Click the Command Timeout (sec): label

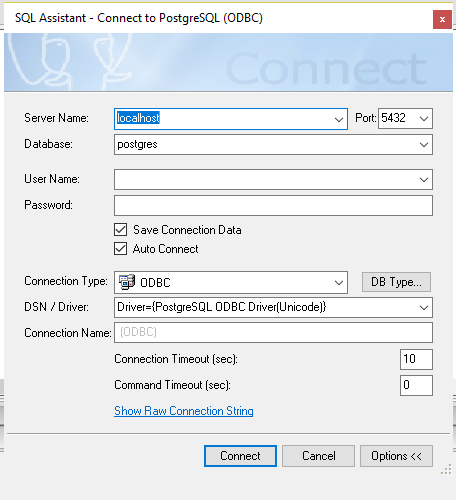172,385
